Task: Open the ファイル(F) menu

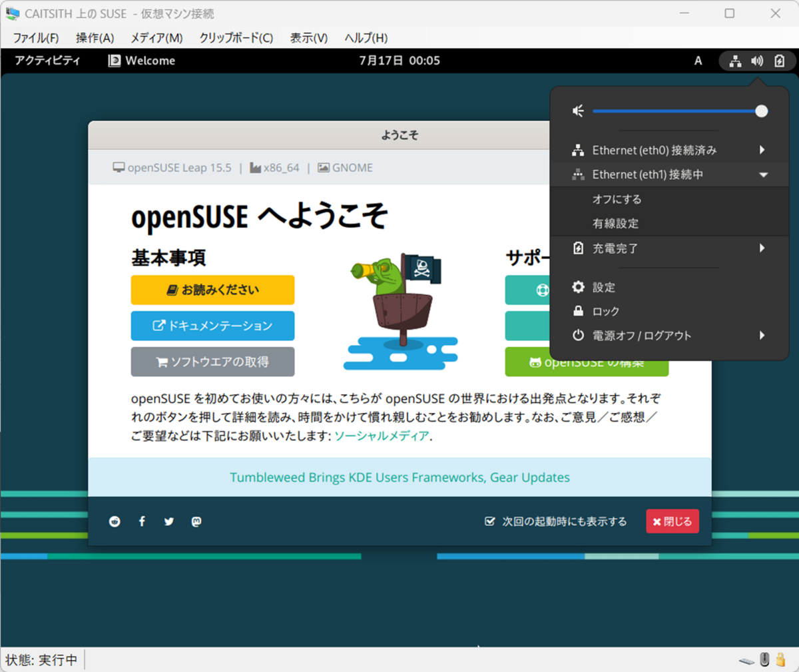Action: (36, 38)
